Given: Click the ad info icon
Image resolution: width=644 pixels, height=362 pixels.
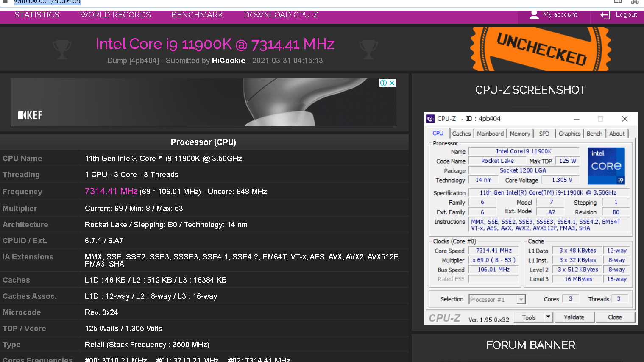Looking at the screenshot, I should tap(383, 83).
